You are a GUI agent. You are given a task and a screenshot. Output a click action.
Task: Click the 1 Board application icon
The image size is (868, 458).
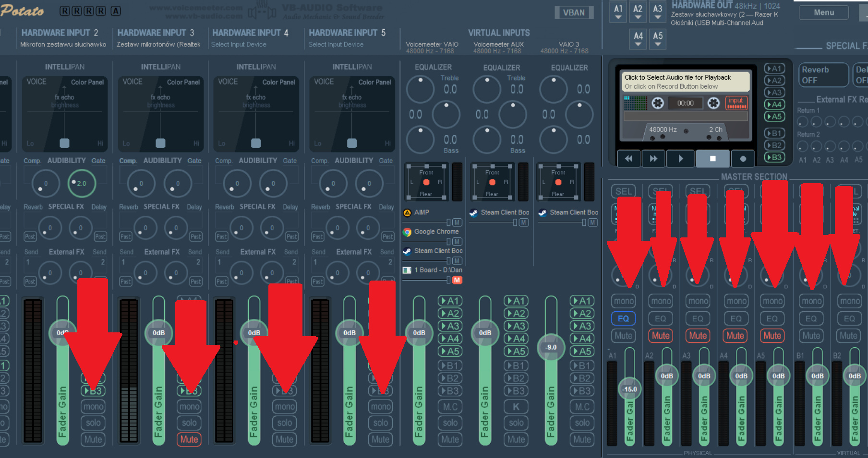(x=407, y=270)
